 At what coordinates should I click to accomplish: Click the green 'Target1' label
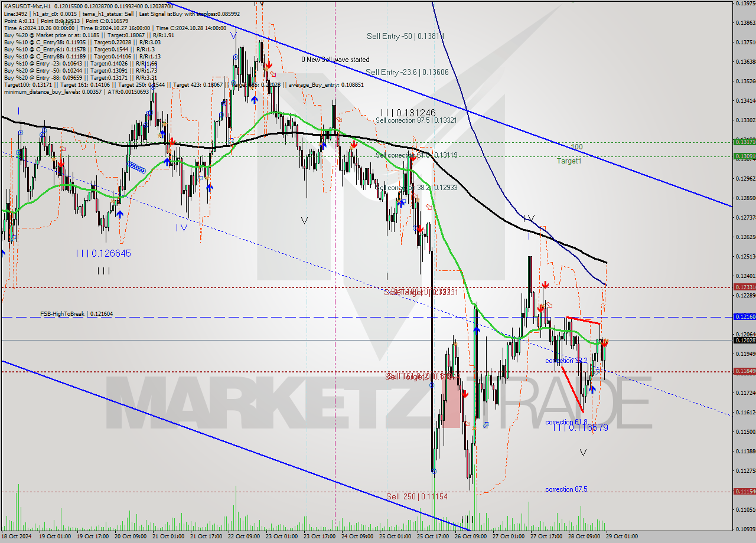click(569, 161)
